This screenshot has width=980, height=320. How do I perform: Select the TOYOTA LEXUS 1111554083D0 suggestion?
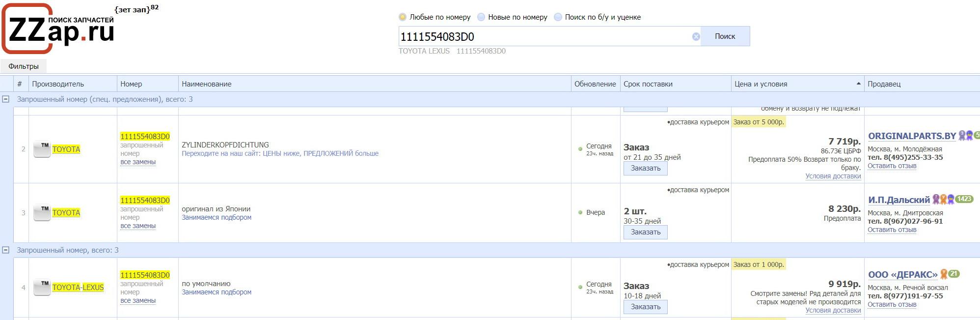coord(452,51)
